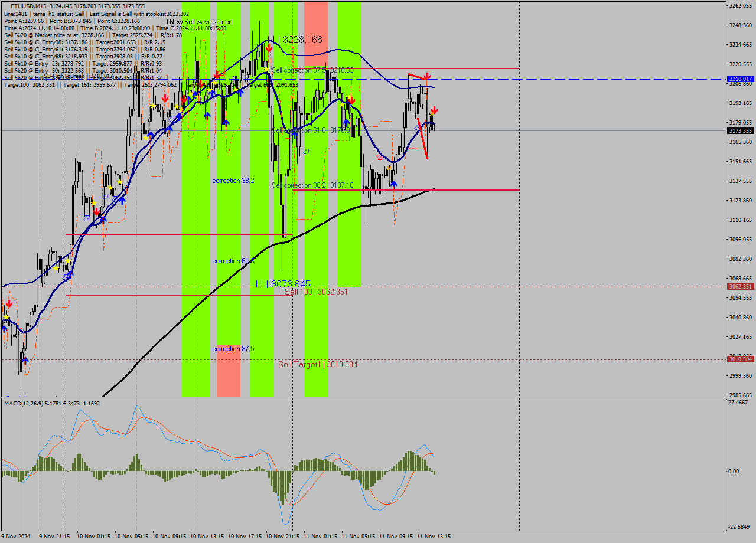Click the 3193.165 price scale value
Image resolution: width=756 pixels, height=543 pixels.
point(741,103)
